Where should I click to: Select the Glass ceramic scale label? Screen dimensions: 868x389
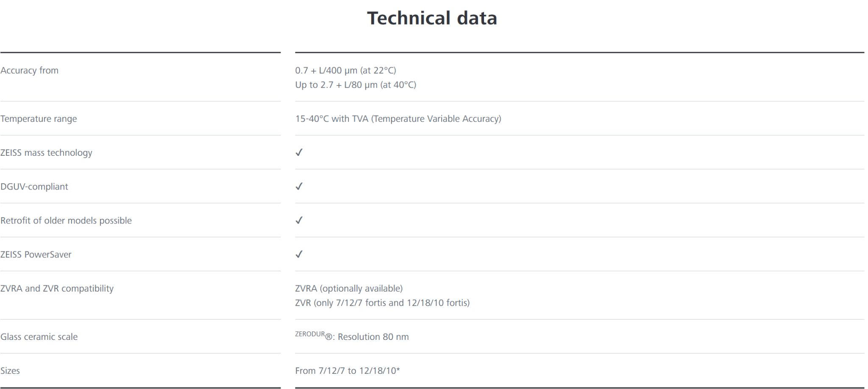(x=39, y=337)
